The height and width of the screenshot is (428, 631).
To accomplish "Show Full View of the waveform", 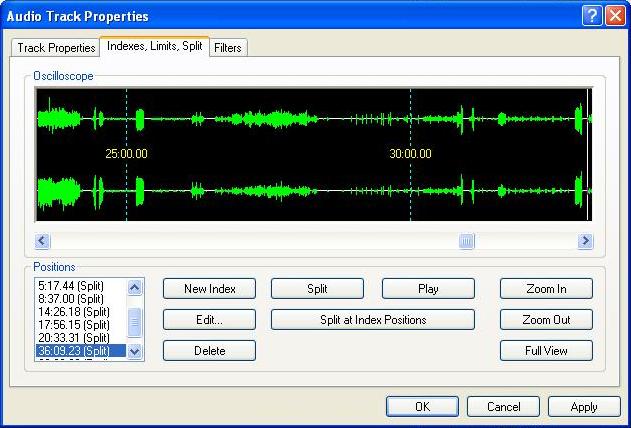I will (x=546, y=351).
